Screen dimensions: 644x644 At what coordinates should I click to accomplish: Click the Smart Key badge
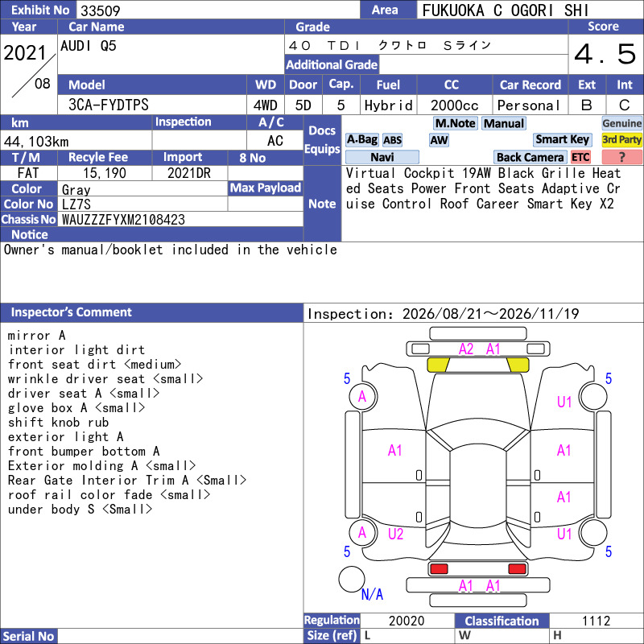click(x=562, y=140)
